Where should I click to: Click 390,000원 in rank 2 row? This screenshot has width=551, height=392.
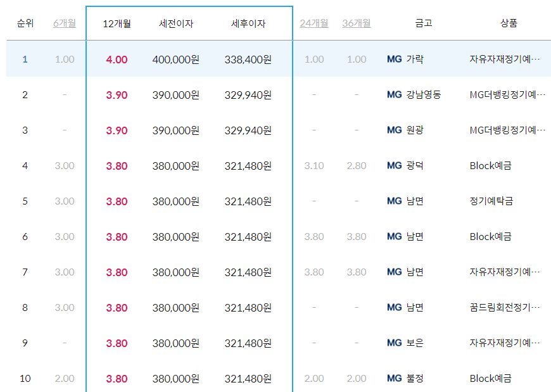click(175, 95)
